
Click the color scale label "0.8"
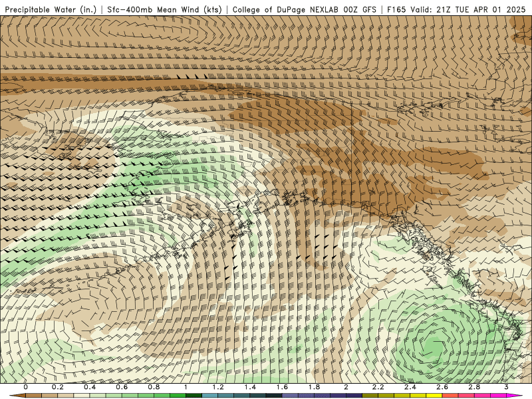tap(154, 387)
